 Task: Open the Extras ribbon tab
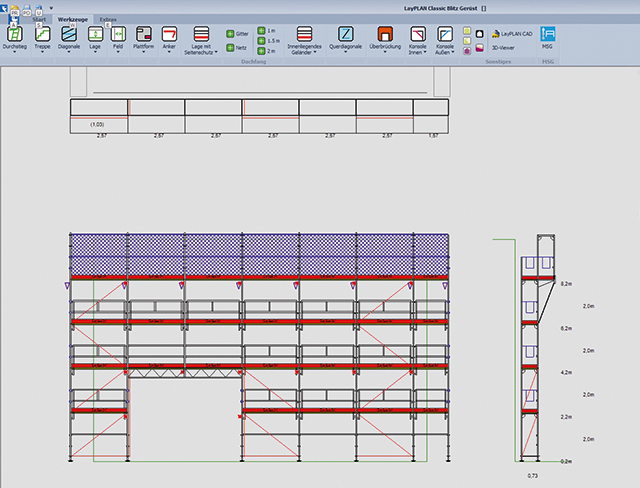tap(108, 19)
